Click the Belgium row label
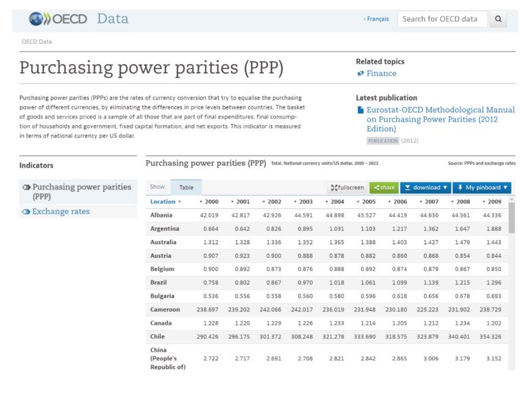 (x=162, y=269)
